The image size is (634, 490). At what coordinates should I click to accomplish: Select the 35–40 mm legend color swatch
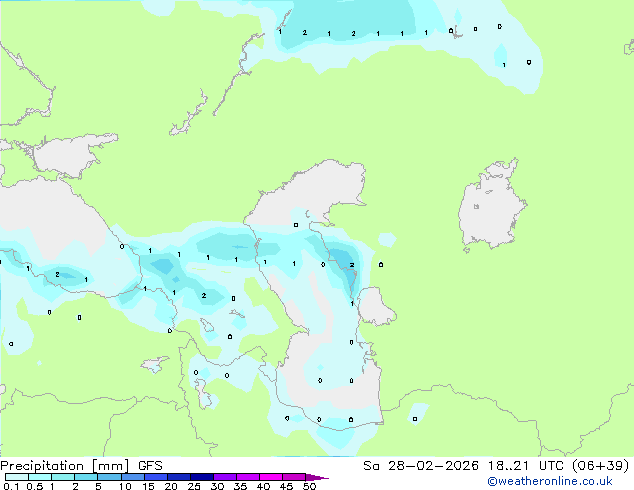(248, 477)
